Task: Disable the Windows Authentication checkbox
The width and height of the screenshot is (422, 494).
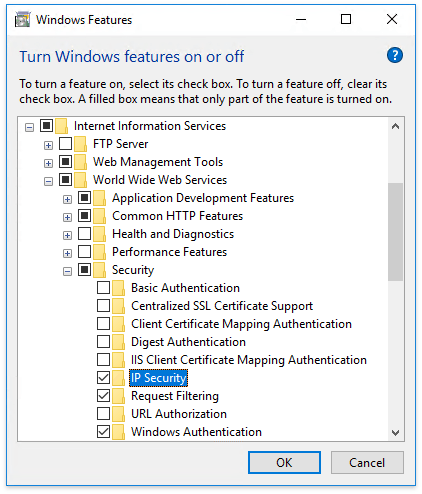Action: pos(103,431)
